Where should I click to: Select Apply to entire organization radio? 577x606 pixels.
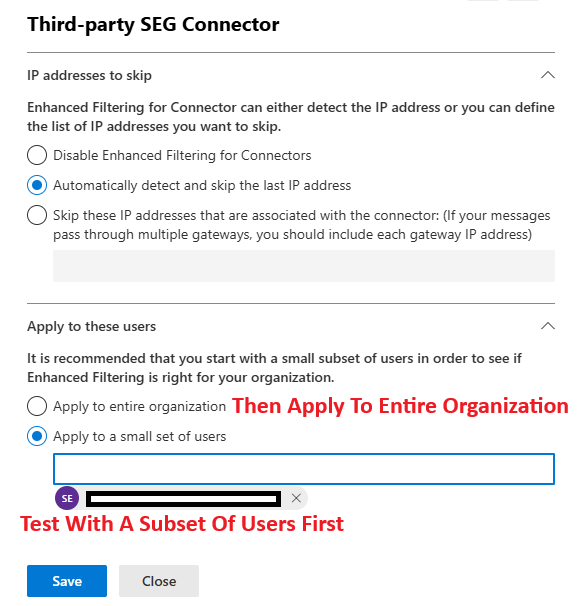37,406
